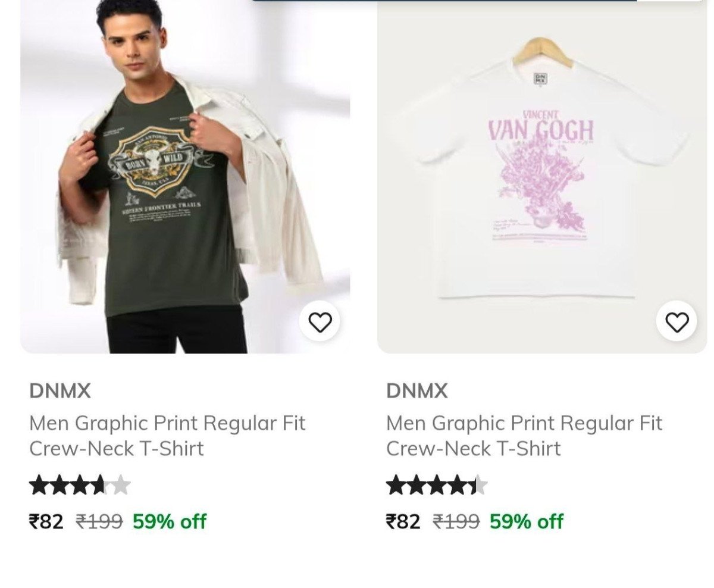Viewport: 714px width, 588px height.
Task: Tap heart icon on Van Gogh t-shirt
Action: tap(677, 322)
